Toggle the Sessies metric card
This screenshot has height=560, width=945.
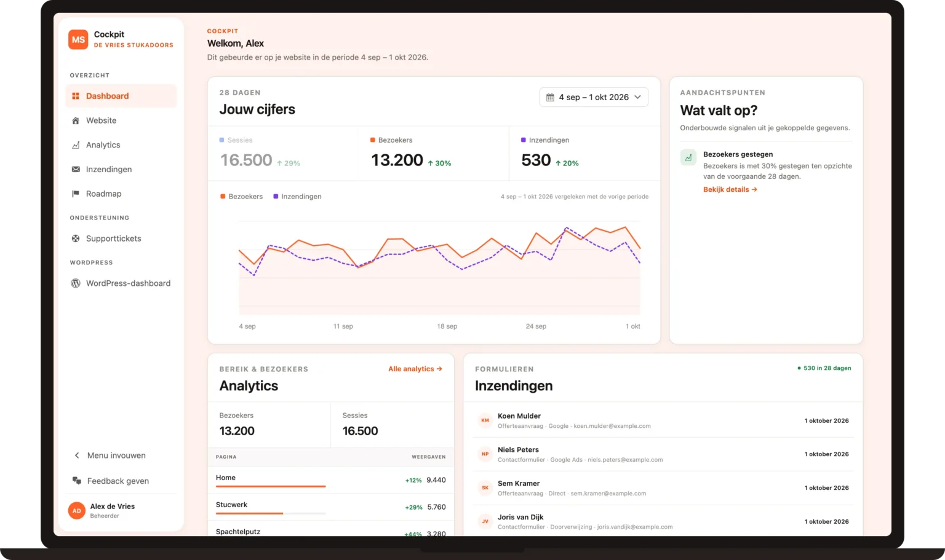(x=283, y=153)
